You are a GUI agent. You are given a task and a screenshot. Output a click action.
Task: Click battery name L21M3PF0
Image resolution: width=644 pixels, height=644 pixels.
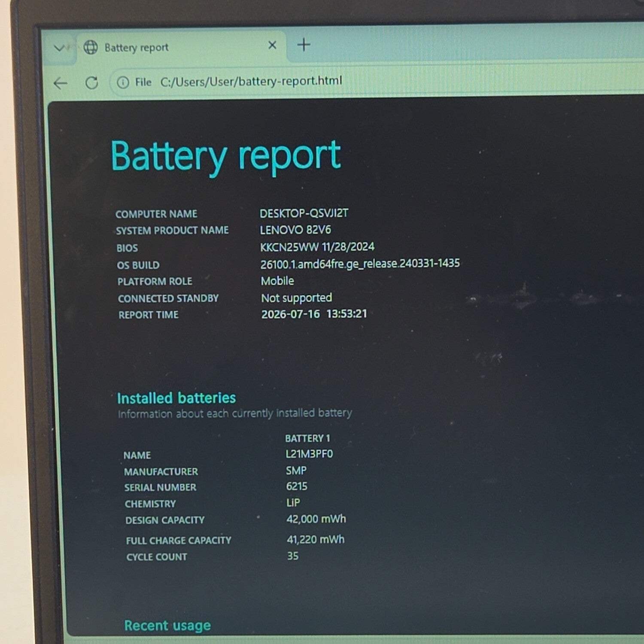[x=309, y=454]
